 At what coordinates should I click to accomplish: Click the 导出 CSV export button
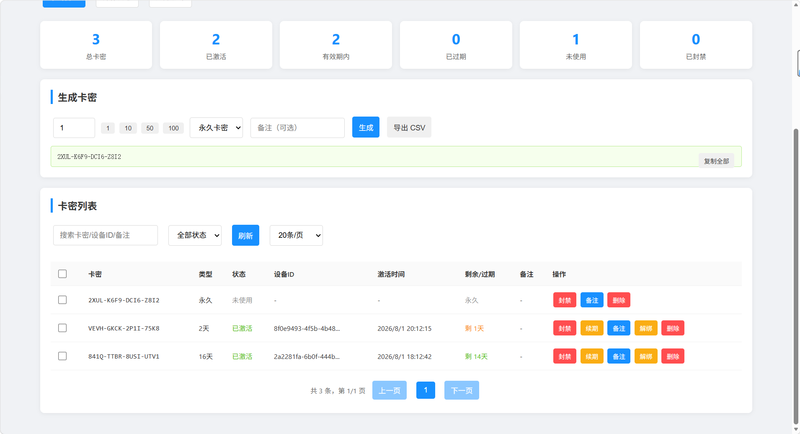pyautogui.click(x=409, y=127)
